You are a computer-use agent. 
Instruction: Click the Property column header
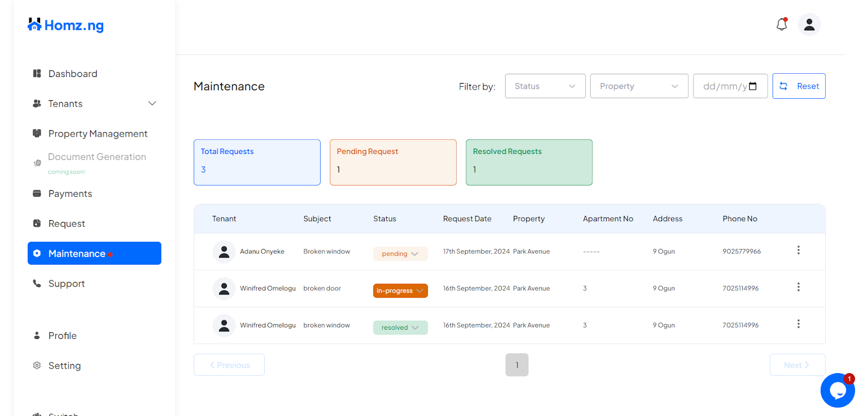(528, 219)
